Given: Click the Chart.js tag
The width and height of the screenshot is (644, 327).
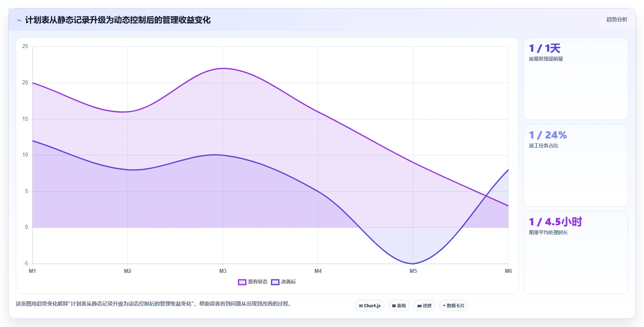Looking at the screenshot, I should [x=370, y=306].
